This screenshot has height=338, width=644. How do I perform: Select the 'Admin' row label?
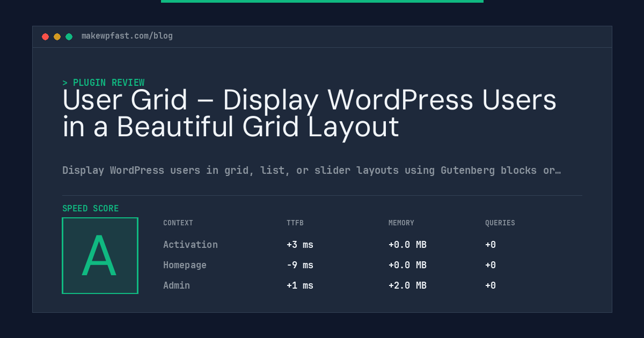point(177,285)
